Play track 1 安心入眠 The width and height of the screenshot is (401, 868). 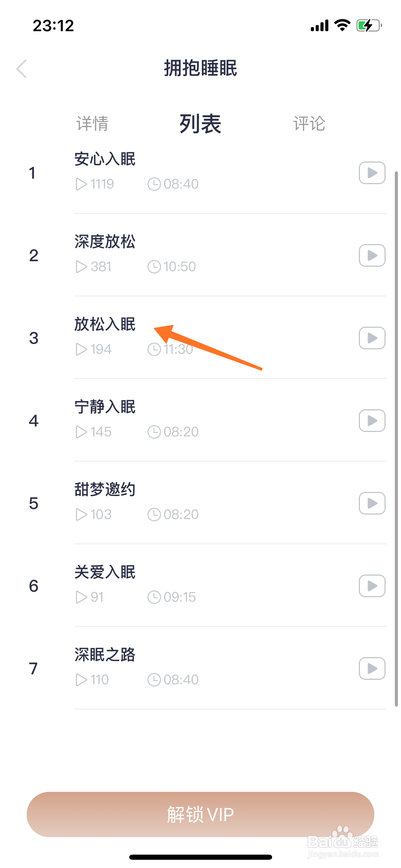372,173
